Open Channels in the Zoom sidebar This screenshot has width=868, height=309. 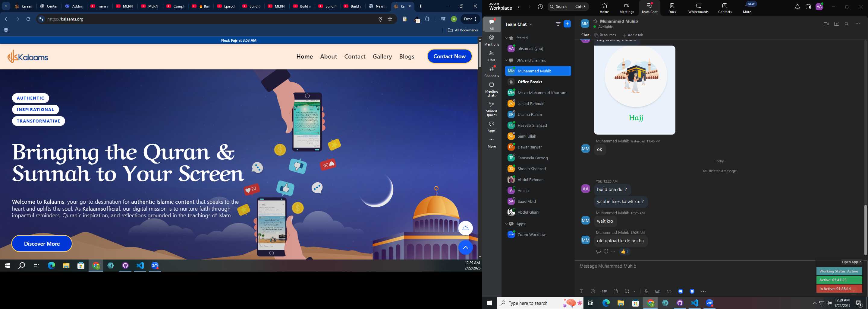pos(492,72)
